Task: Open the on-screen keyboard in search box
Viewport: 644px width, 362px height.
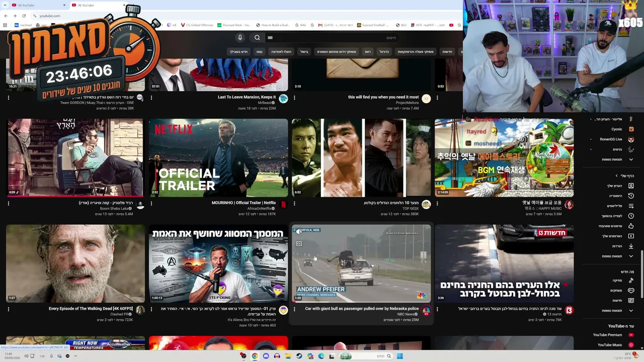Action: 270,38
